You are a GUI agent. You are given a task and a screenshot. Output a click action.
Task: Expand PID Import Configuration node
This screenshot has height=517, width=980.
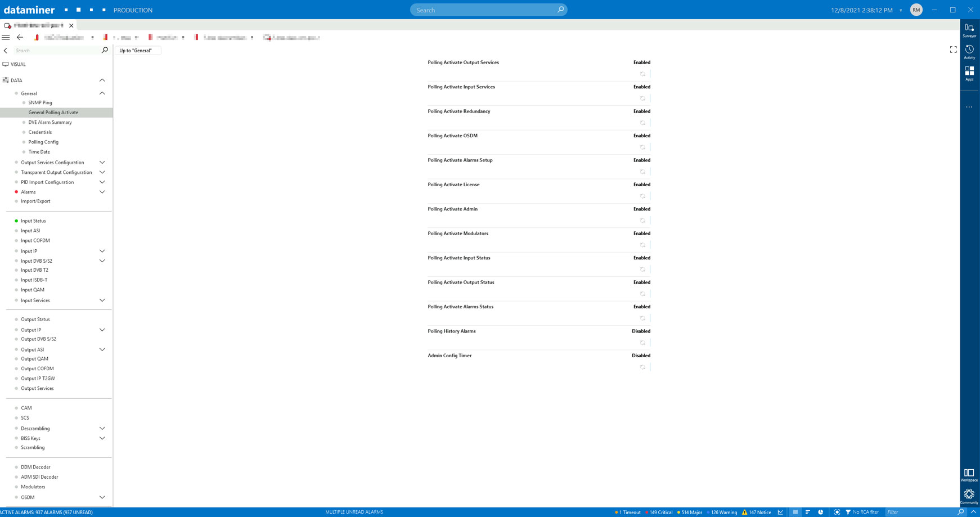coord(102,182)
